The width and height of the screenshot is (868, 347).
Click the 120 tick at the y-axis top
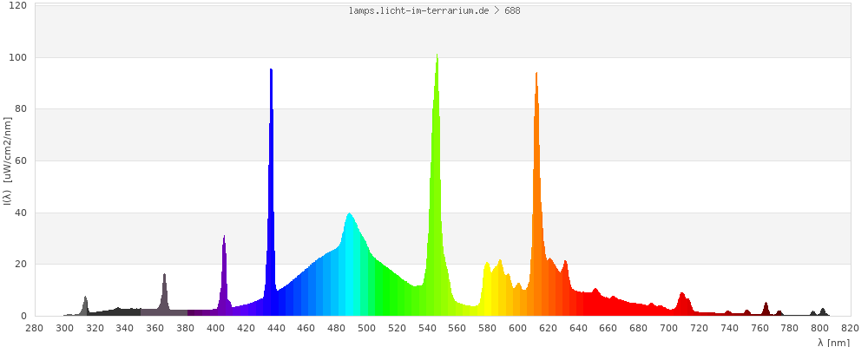coord(18,6)
